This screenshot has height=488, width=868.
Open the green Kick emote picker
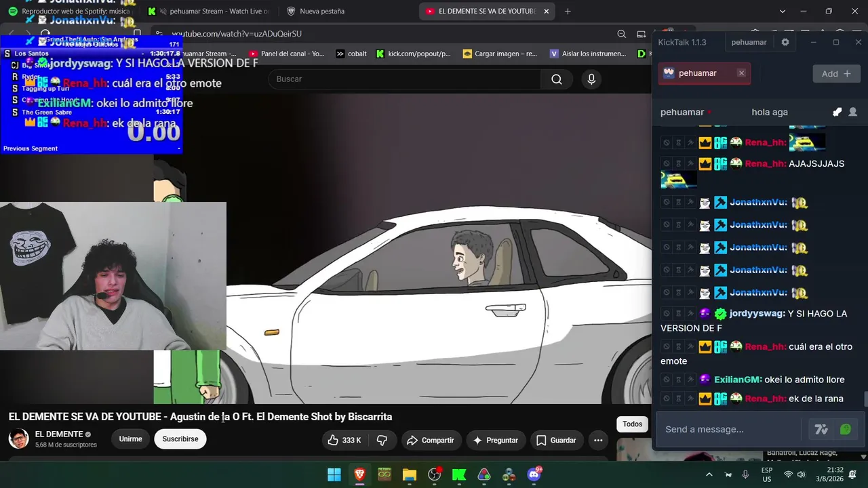coord(845,429)
